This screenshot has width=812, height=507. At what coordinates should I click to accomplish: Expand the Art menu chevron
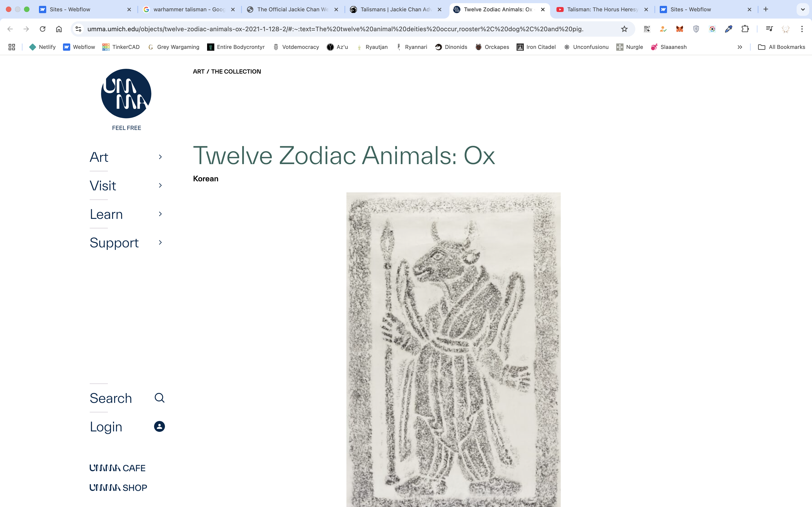click(160, 157)
